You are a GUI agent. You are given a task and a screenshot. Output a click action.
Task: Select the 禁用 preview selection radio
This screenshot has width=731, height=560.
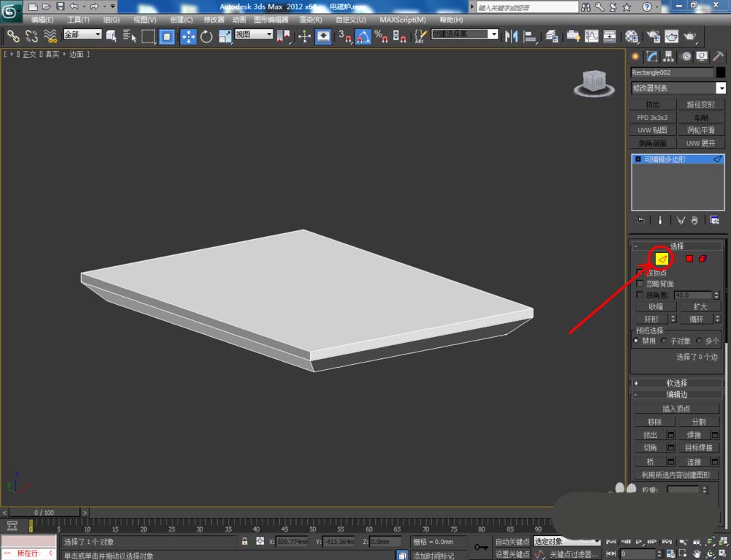(x=636, y=341)
